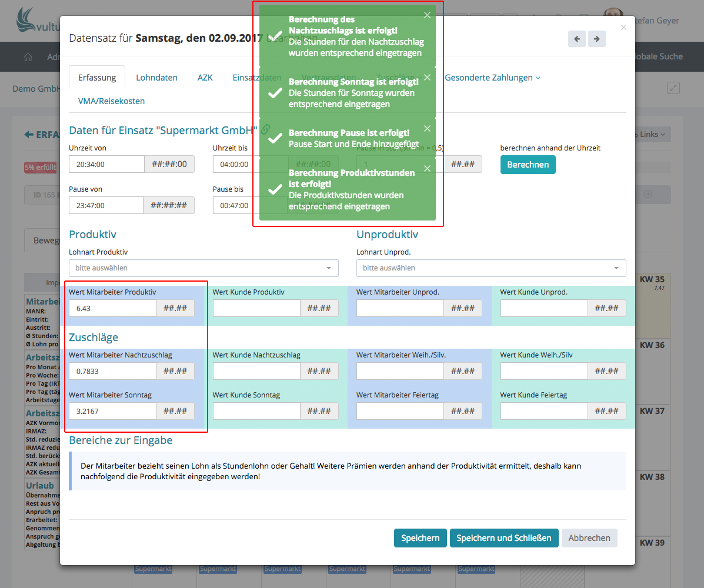
Task: Click Speichern und Schließen
Action: 503,538
